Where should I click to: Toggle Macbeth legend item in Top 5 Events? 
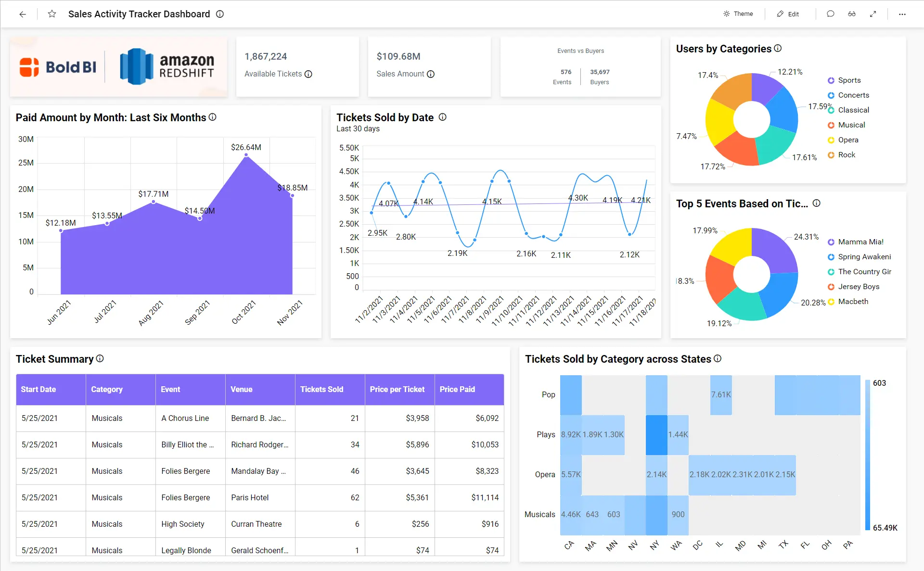(x=853, y=302)
